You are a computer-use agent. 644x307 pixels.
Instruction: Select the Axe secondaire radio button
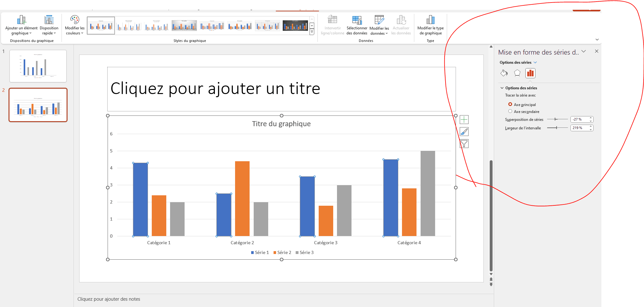tap(510, 111)
